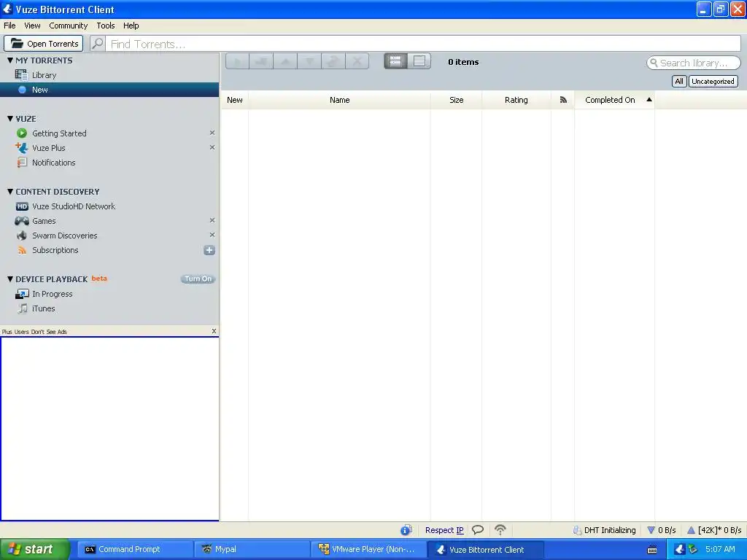Screen dimensions: 747x560
Task: Close the Vuze Plus sidebar entry
Action: coord(212,147)
